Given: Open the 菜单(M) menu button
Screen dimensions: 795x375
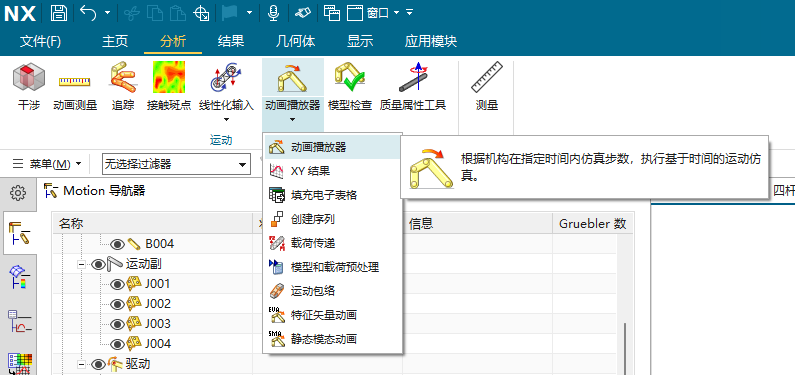Looking at the screenshot, I should (x=47, y=164).
